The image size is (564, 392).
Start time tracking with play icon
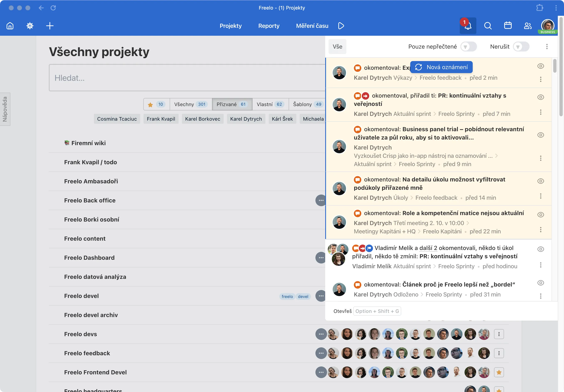pos(341,26)
